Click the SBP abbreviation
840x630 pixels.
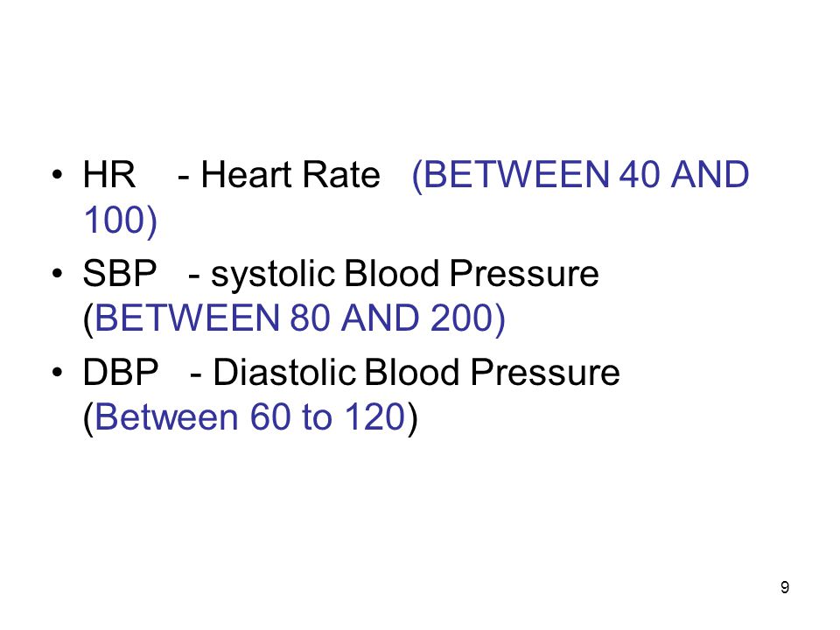120,273
